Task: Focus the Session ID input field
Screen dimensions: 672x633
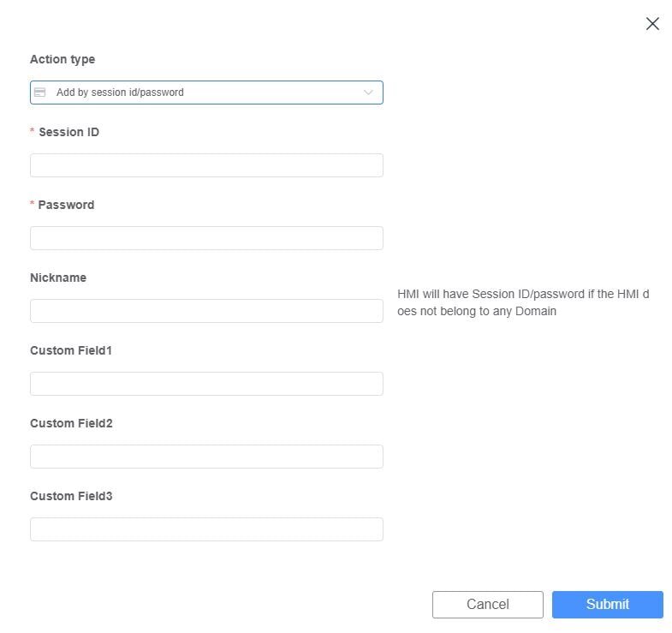Action: pos(206,165)
